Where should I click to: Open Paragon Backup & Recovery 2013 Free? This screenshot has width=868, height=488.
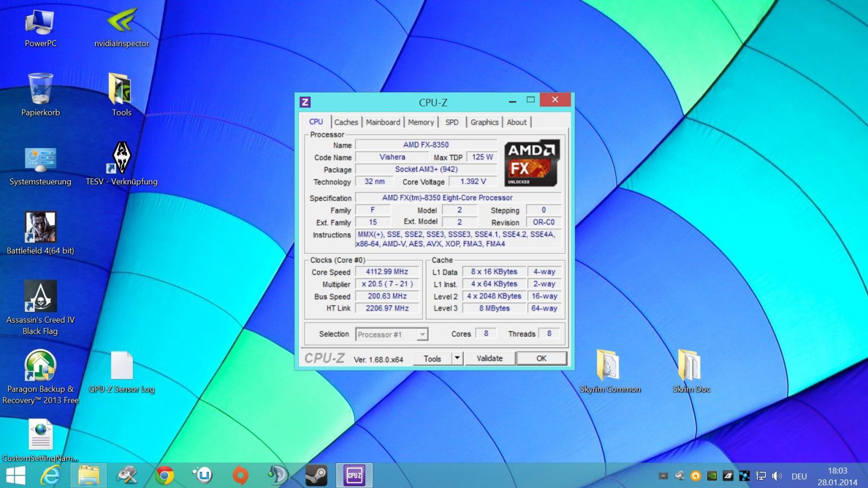[40, 377]
